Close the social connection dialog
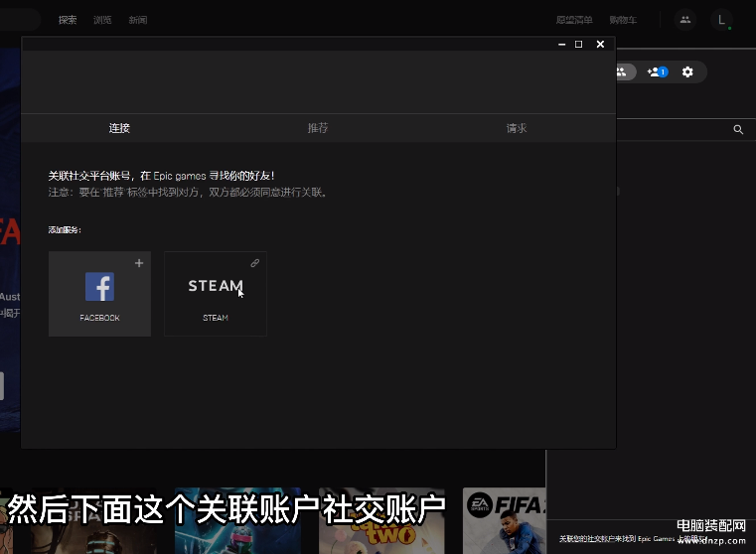The image size is (756, 554). pos(600,45)
